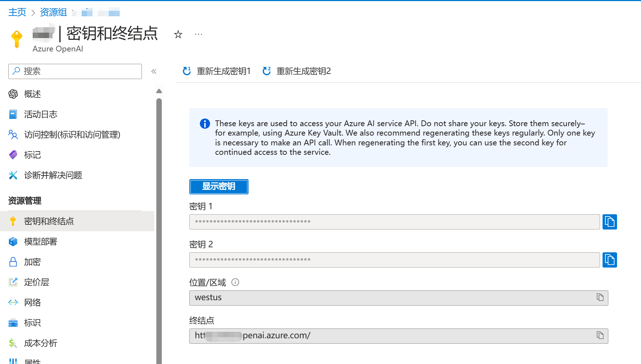Copy the 终结点 endpoint URL
Image resolution: width=641 pixels, height=364 pixels.
click(x=600, y=335)
